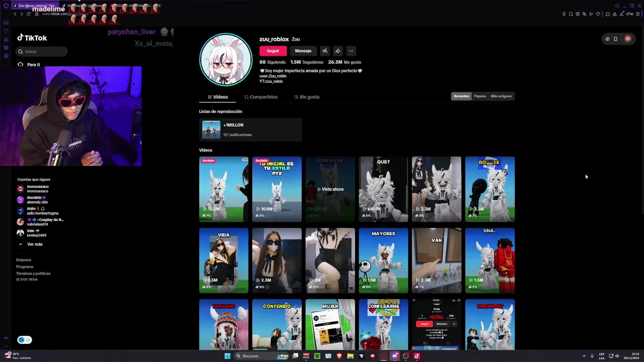644x362 pixels.
Task: Open Términos y políticas link
Action: pos(33,274)
